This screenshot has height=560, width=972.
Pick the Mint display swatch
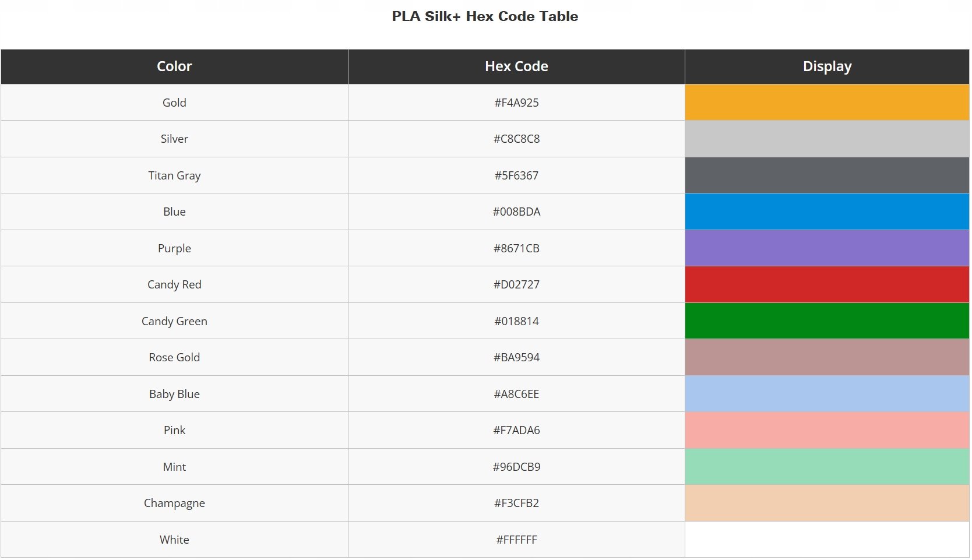[827, 467]
